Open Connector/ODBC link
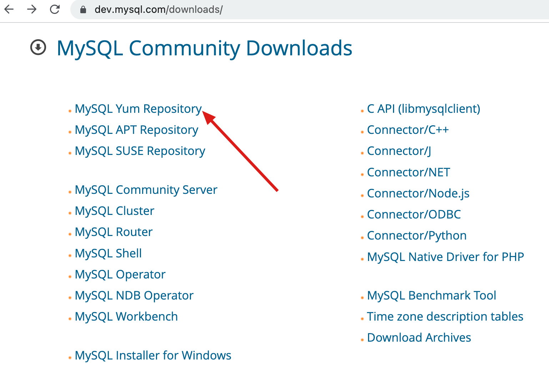Viewport: 549px width, 392px height. click(414, 215)
